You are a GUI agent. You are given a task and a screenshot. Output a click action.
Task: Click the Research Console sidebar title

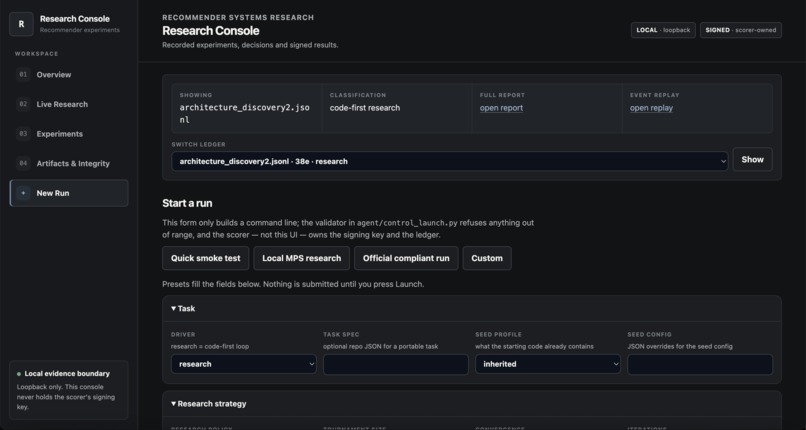pos(75,19)
